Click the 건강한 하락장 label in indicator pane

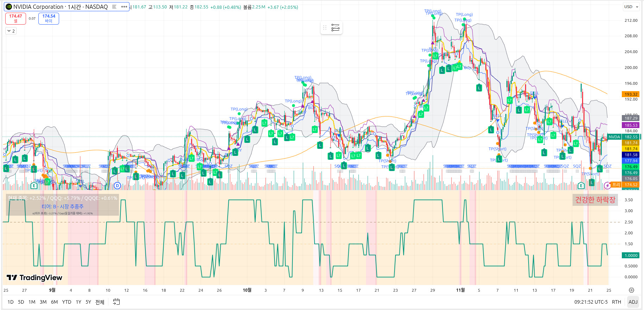coord(595,200)
